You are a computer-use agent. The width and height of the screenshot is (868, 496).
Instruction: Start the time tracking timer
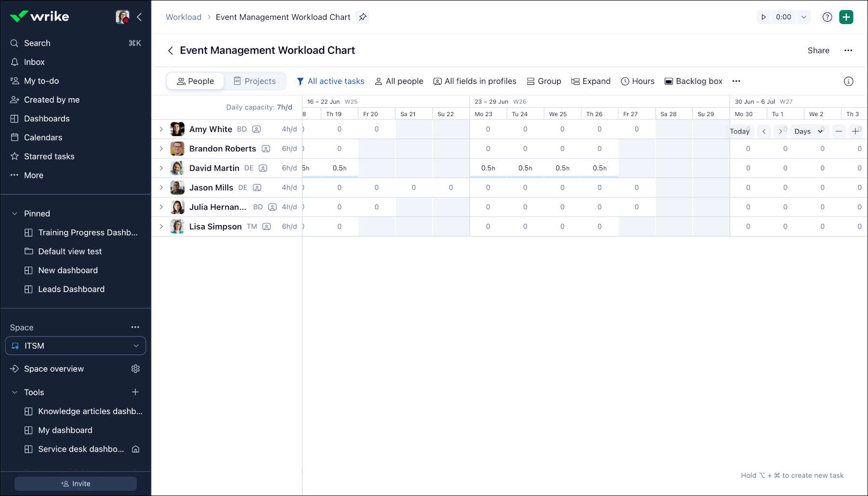pos(763,17)
